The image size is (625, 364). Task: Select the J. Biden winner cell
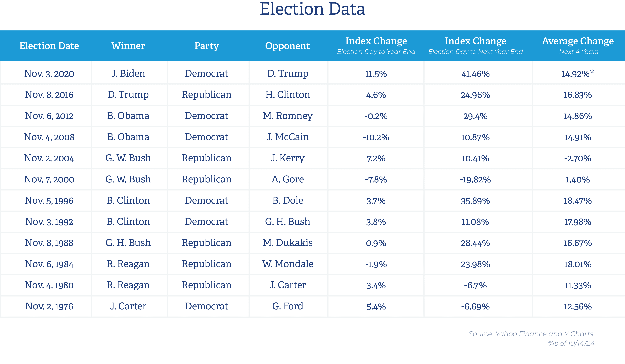point(128,74)
